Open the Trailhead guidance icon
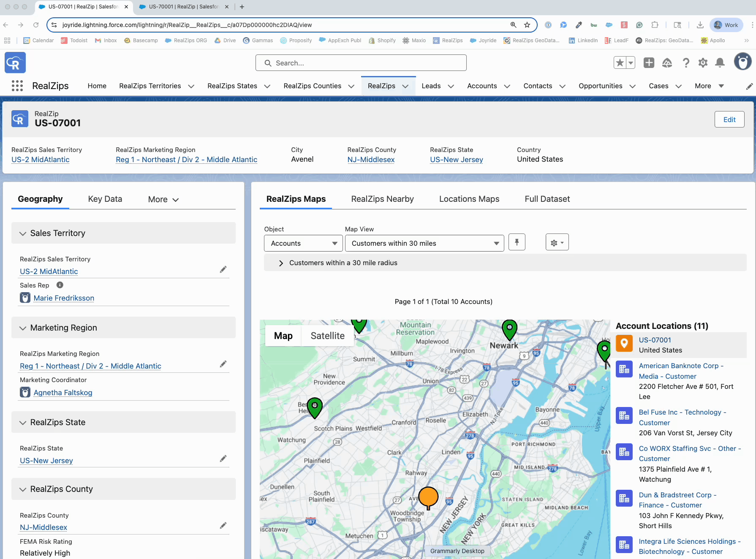 click(x=667, y=63)
